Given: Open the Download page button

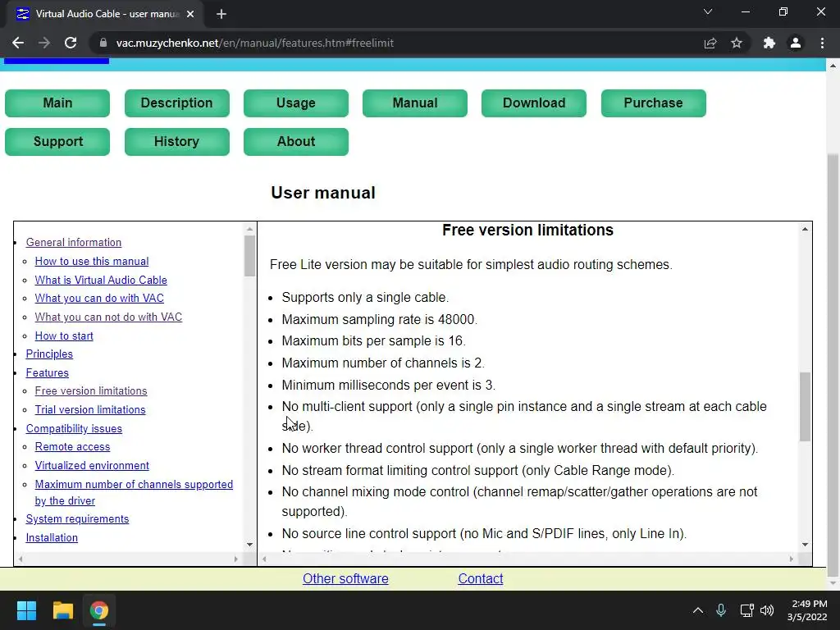Looking at the screenshot, I should [533, 103].
